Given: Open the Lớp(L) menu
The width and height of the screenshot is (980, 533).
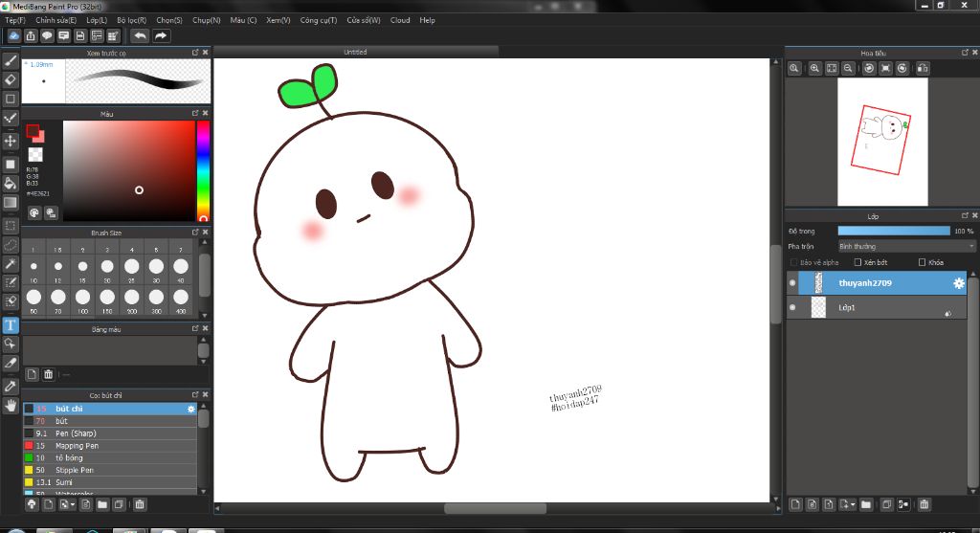Looking at the screenshot, I should (x=97, y=20).
